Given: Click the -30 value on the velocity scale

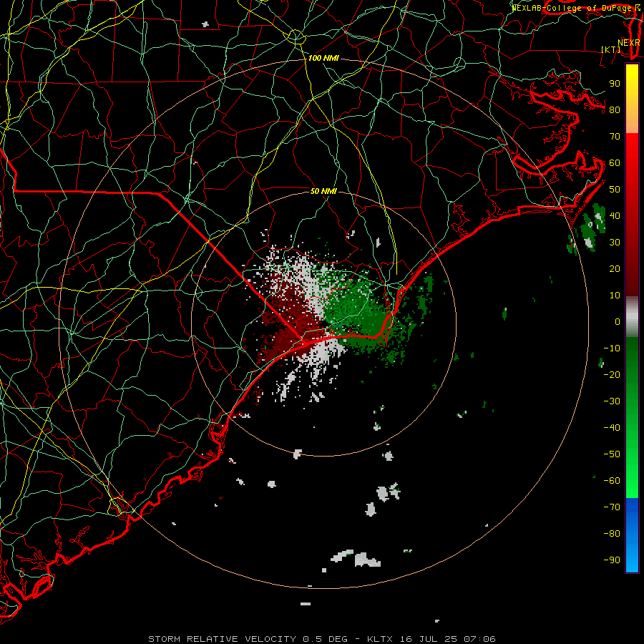Looking at the screenshot, I should point(612,401).
